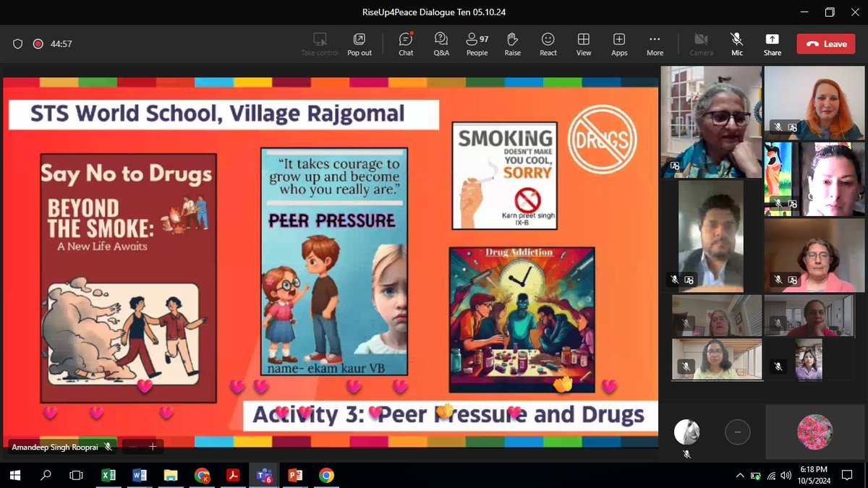Open the Wi-Fi network flyout
Image resolution: width=868 pixels, height=488 pixels.
pos(771,476)
